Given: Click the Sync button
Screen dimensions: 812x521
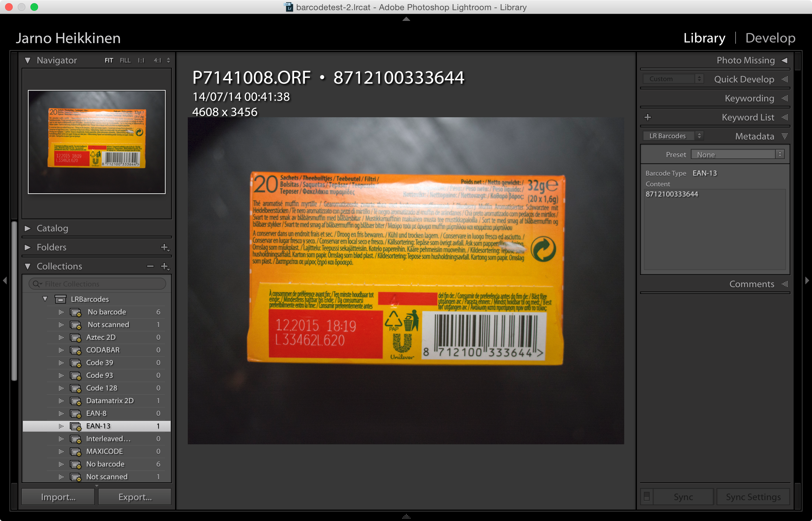Looking at the screenshot, I should point(683,497).
